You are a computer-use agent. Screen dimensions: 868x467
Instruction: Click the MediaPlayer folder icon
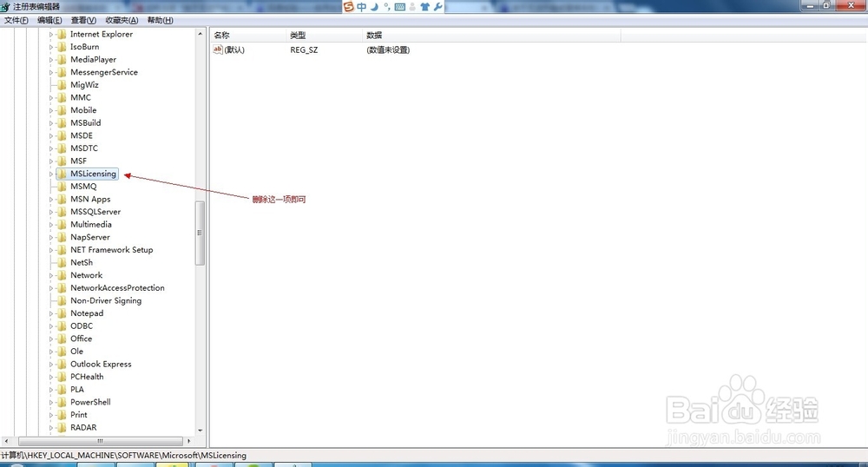tap(62, 59)
